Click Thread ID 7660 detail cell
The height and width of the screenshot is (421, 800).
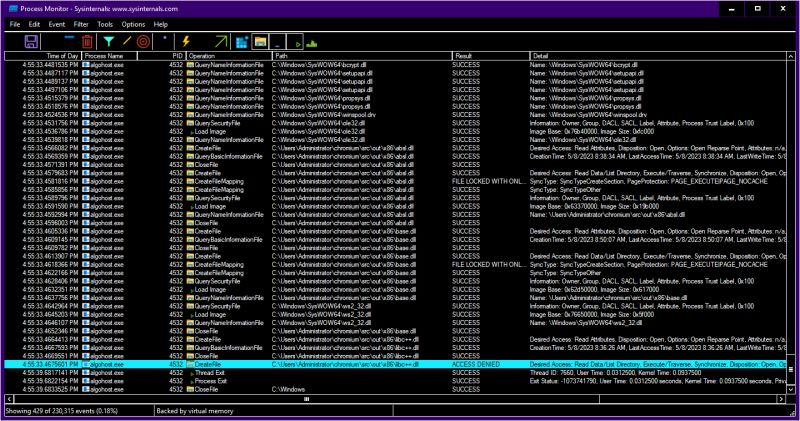pyautogui.click(x=615, y=373)
